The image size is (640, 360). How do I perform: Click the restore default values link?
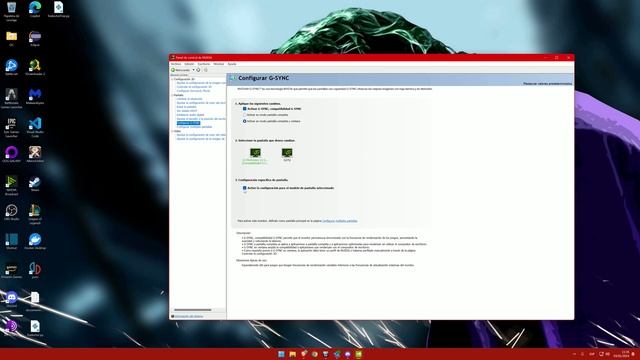tap(547, 84)
